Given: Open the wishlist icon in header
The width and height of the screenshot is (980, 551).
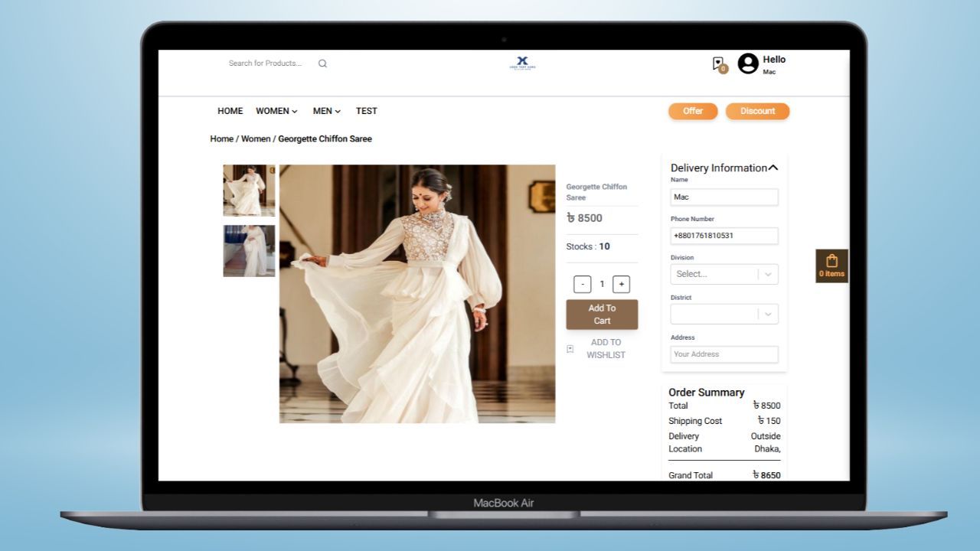Looking at the screenshot, I should pyautogui.click(x=718, y=64).
